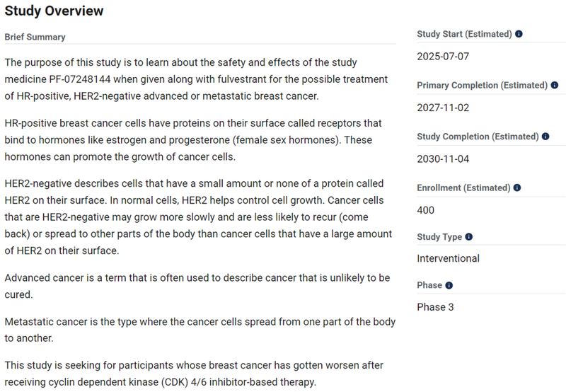Click the Enrollment (Estimated) info icon

517,188
